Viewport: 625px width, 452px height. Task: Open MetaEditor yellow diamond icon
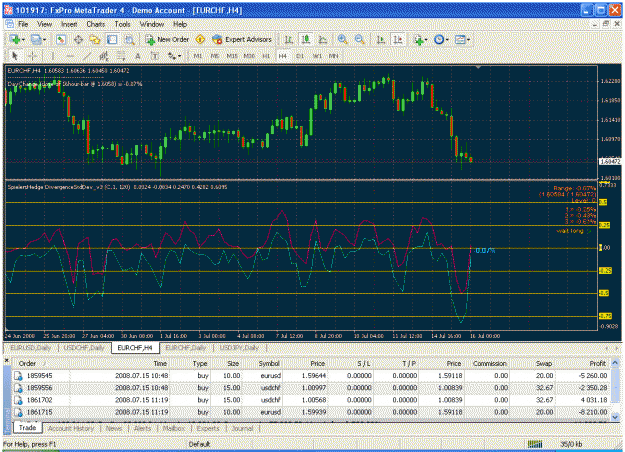pos(200,39)
